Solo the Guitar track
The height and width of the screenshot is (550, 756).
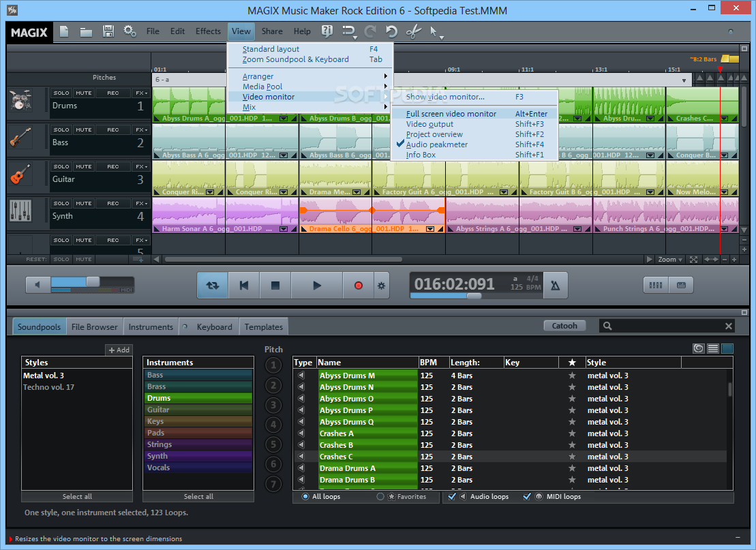61,166
